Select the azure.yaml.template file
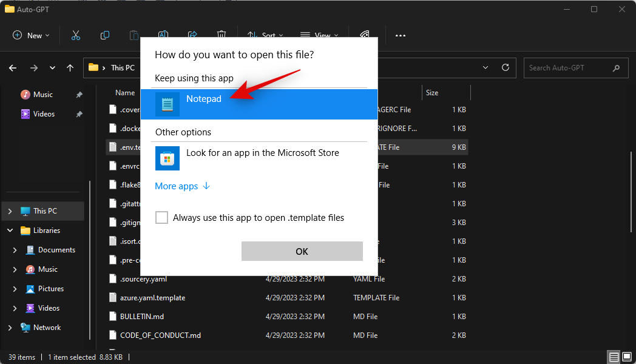The height and width of the screenshot is (364, 636). click(x=152, y=298)
